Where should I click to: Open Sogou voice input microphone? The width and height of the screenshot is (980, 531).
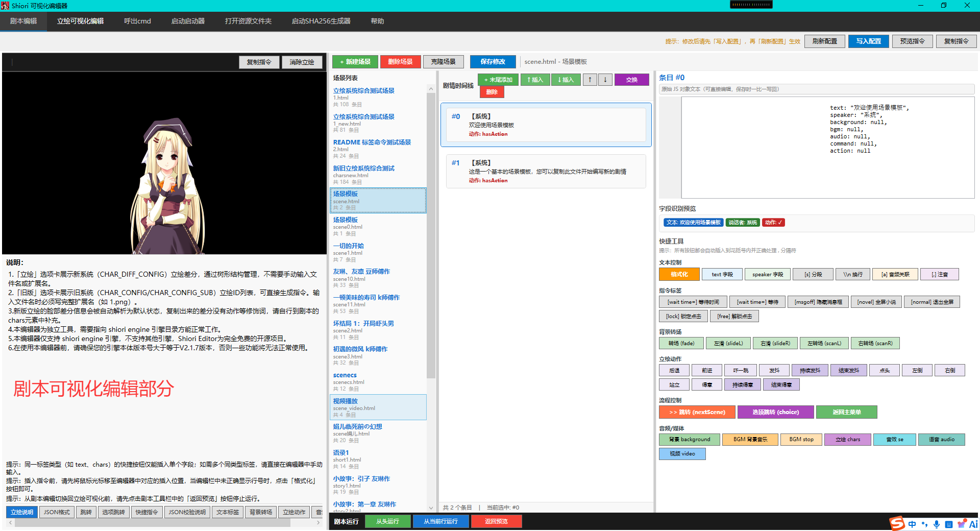pyautogui.click(x=937, y=524)
